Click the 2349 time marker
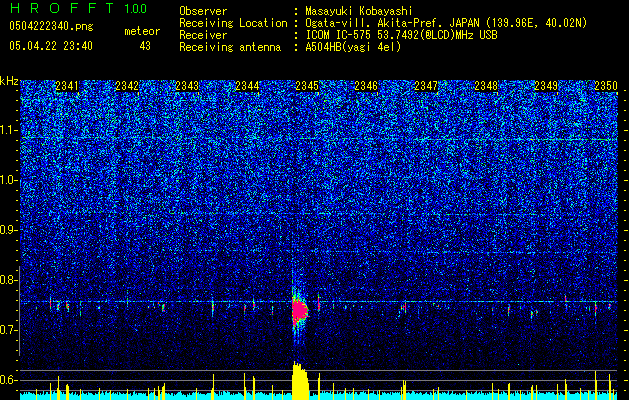 pos(546,86)
